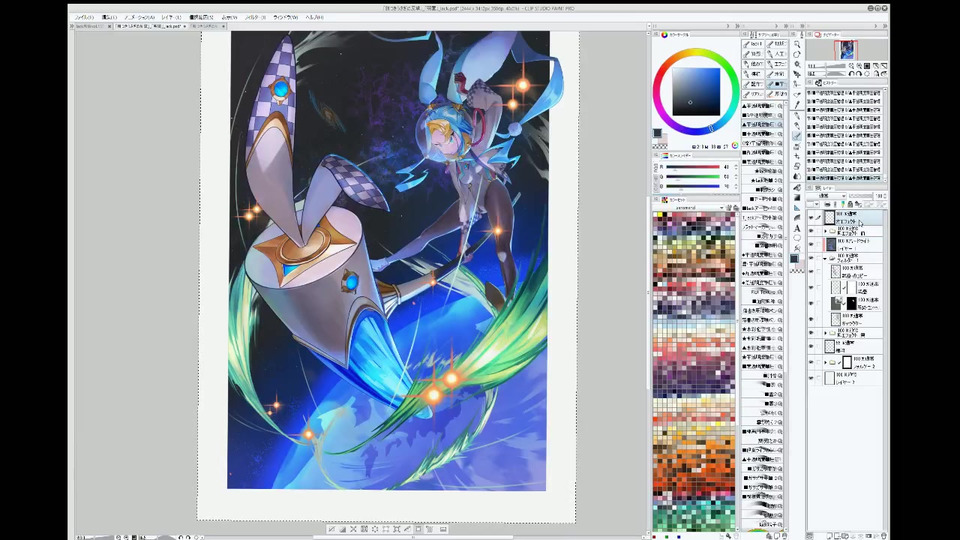The height and width of the screenshot is (540, 960).
Task: Select the Gradient tool in tool palette
Action: tap(797, 197)
